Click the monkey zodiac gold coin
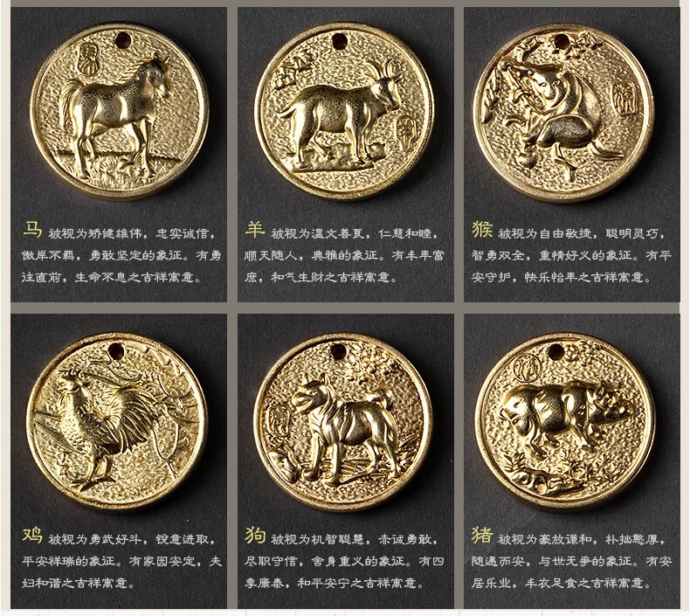 point(562,111)
